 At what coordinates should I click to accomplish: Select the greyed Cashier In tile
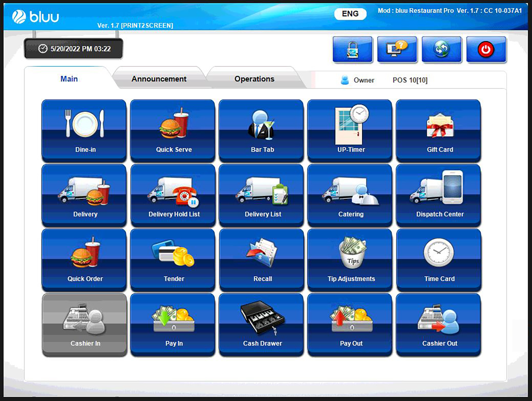pyautogui.click(x=84, y=324)
